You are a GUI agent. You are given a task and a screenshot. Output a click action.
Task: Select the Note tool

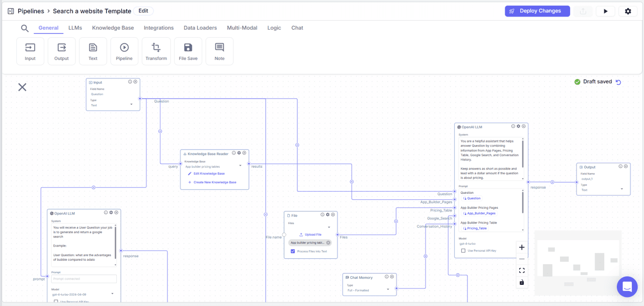click(x=219, y=51)
